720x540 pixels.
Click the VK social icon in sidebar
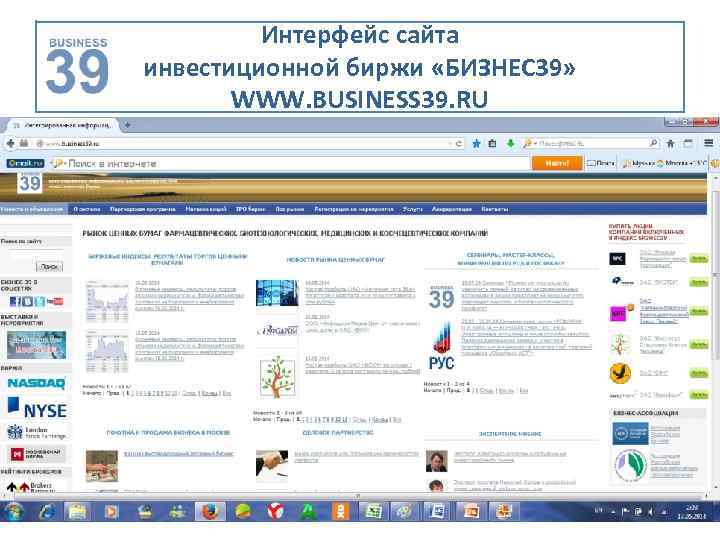28,301
